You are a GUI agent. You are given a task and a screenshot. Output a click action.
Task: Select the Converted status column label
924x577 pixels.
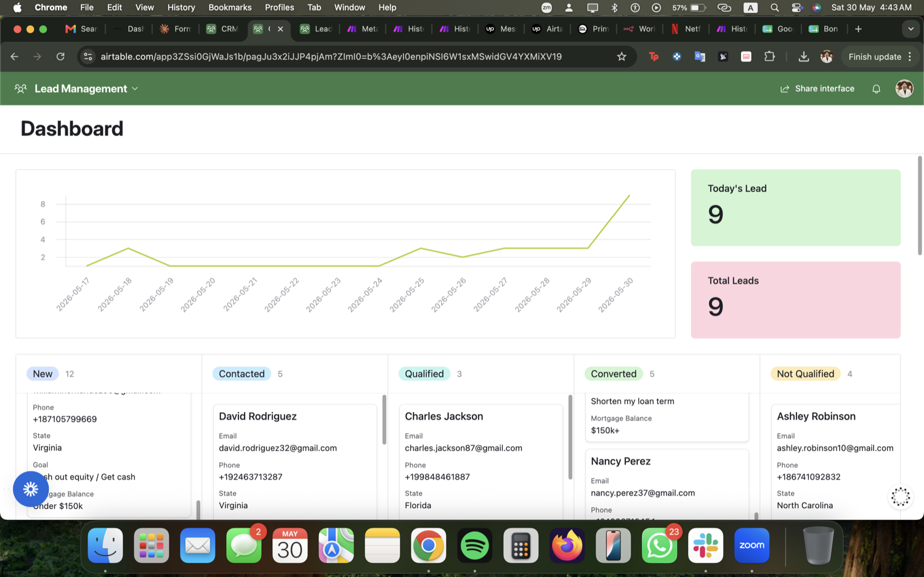coord(614,374)
